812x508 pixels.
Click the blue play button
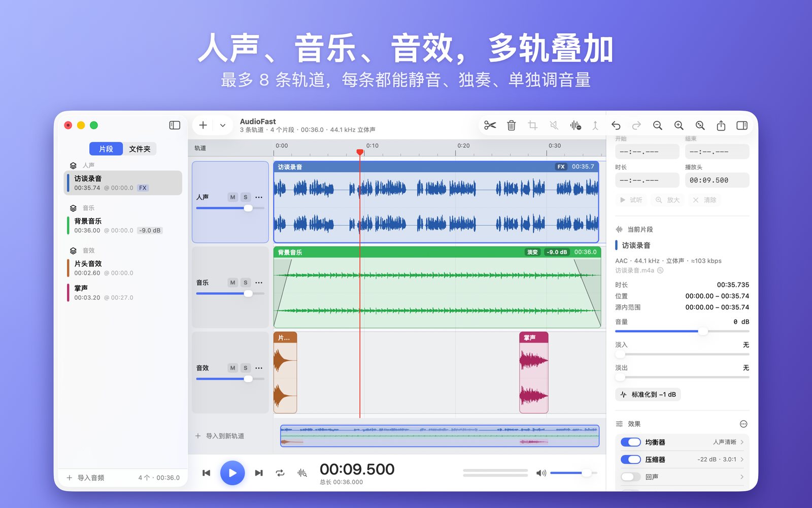pos(232,473)
